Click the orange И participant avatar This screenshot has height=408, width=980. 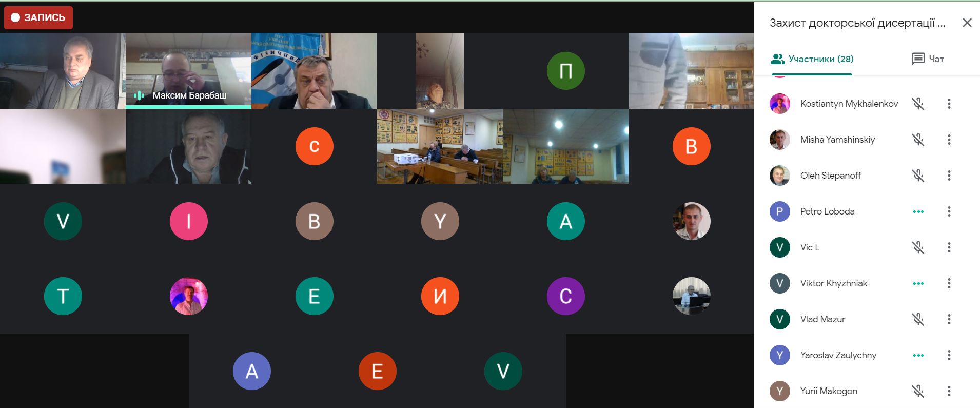coord(440,296)
